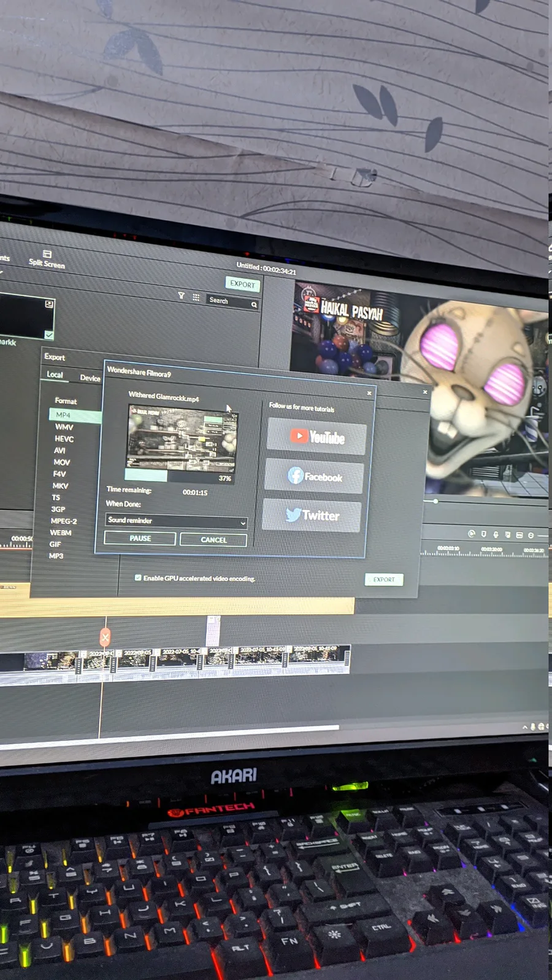This screenshot has width=552, height=980.
Task: Click the magnifier icon in Search box
Action: (x=254, y=304)
